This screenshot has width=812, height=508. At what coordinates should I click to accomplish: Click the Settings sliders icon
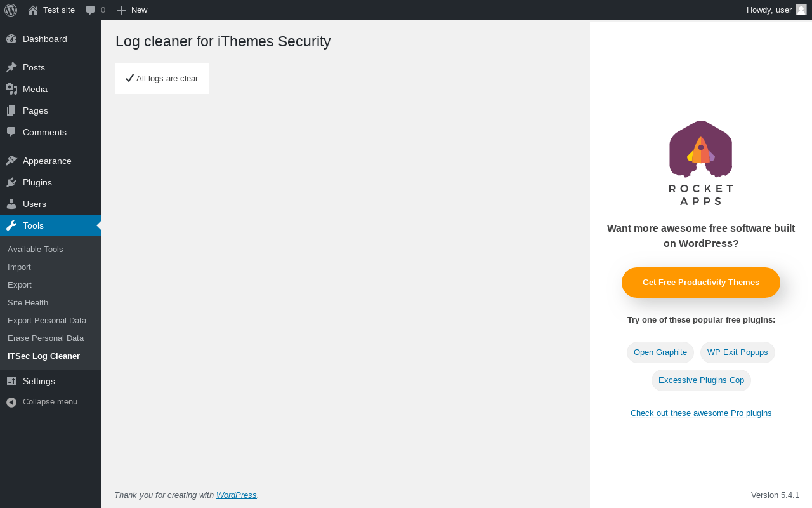[x=11, y=381]
